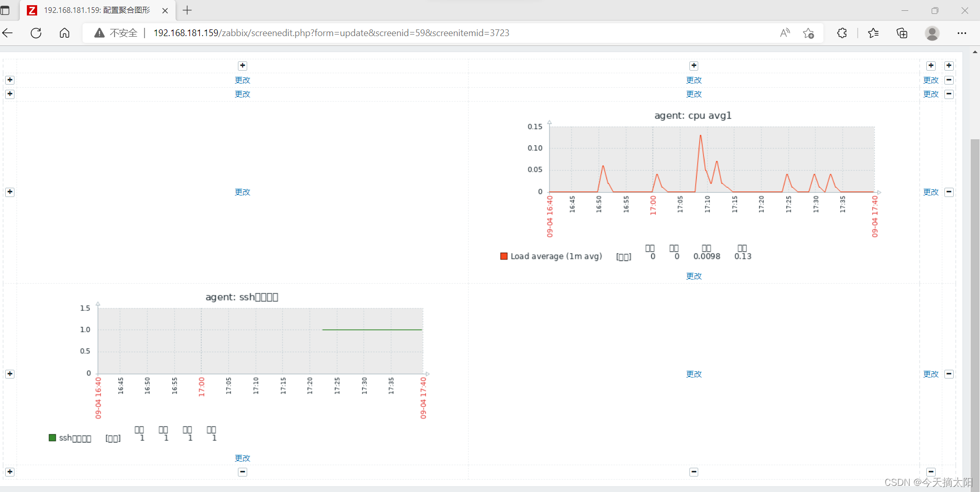The width and height of the screenshot is (980, 492).
Task: Minimize the browser window
Action: coord(905,10)
